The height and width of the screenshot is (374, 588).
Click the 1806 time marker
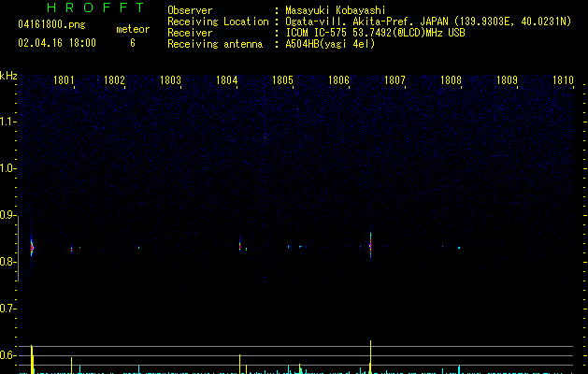[x=338, y=80]
